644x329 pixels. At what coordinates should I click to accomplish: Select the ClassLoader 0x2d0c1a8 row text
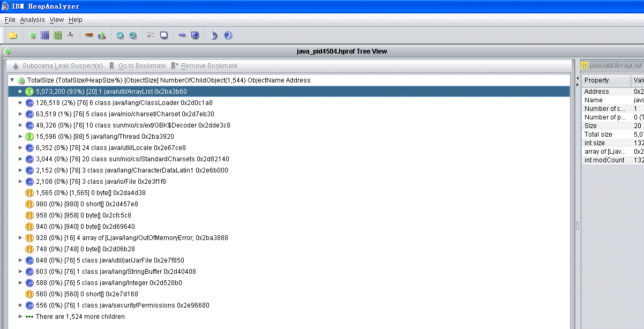click(x=124, y=103)
